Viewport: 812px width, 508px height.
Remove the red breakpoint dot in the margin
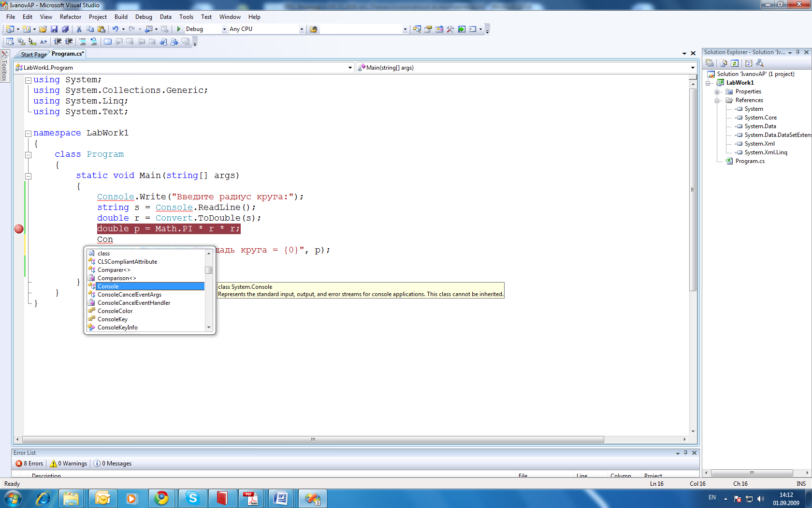[x=19, y=229]
